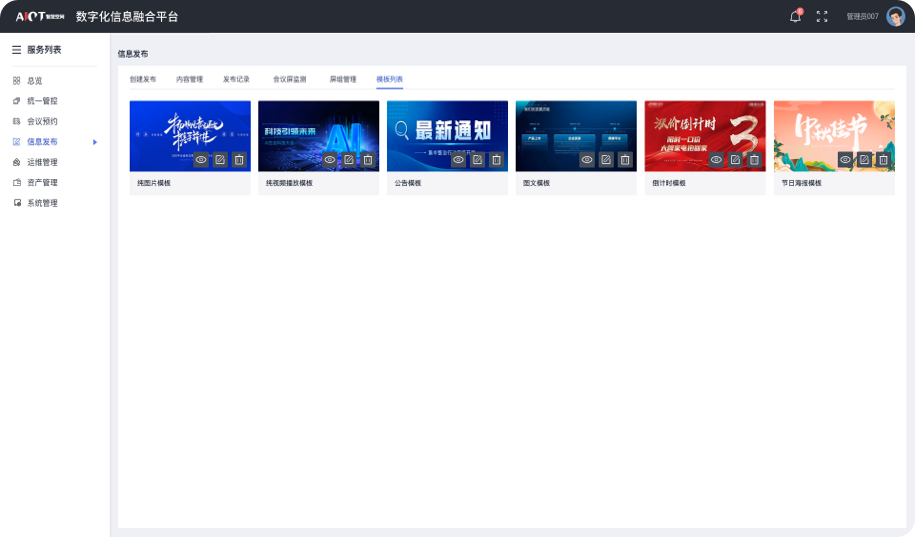Switch to the 会议屏监测 tab
The height and width of the screenshot is (538, 915).
pyautogui.click(x=289, y=79)
